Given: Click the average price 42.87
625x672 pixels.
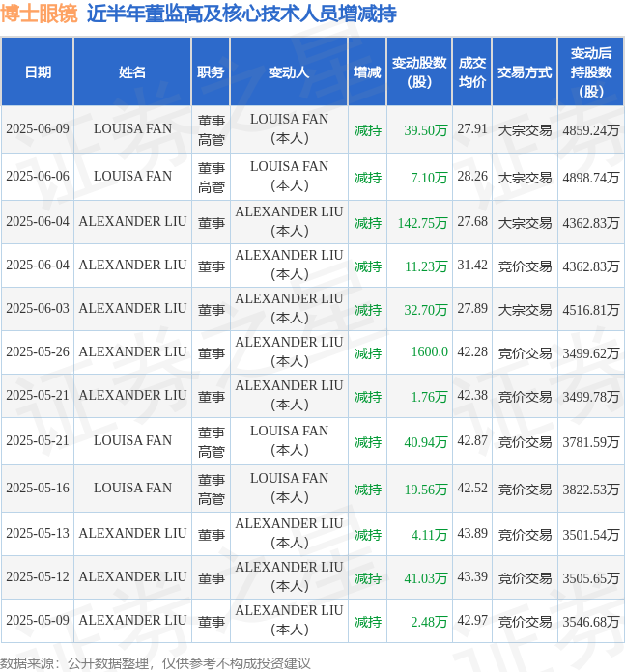Looking at the screenshot, I should pos(472,440).
